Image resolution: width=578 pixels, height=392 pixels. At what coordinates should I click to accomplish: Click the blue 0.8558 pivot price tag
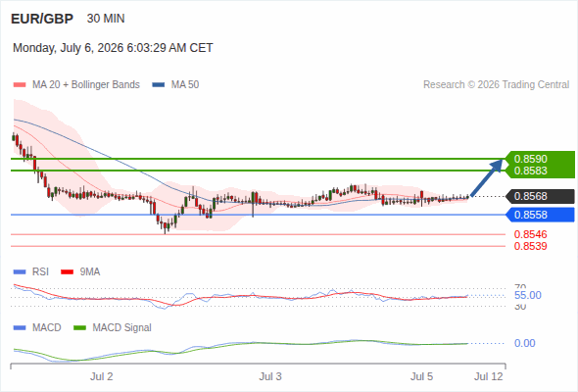click(540, 215)
